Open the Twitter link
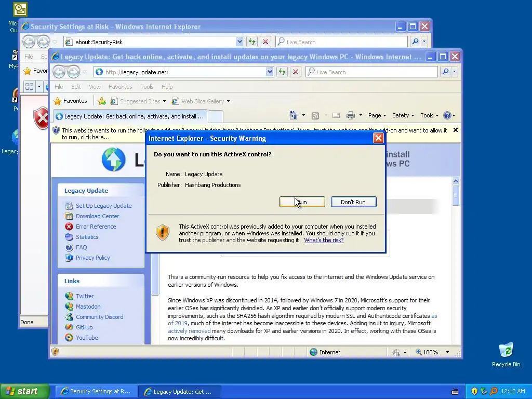Viewport: 532px width, 399px height. point(85,296)
